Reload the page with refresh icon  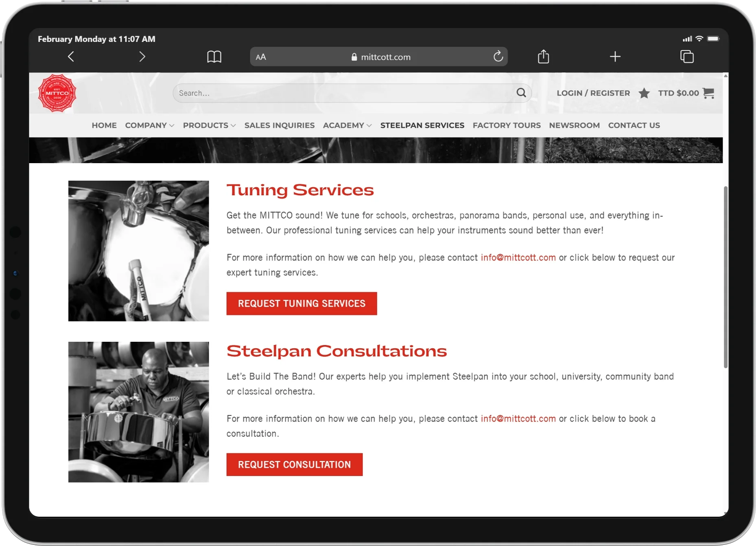pyautogui.click(x=498, y=57)
